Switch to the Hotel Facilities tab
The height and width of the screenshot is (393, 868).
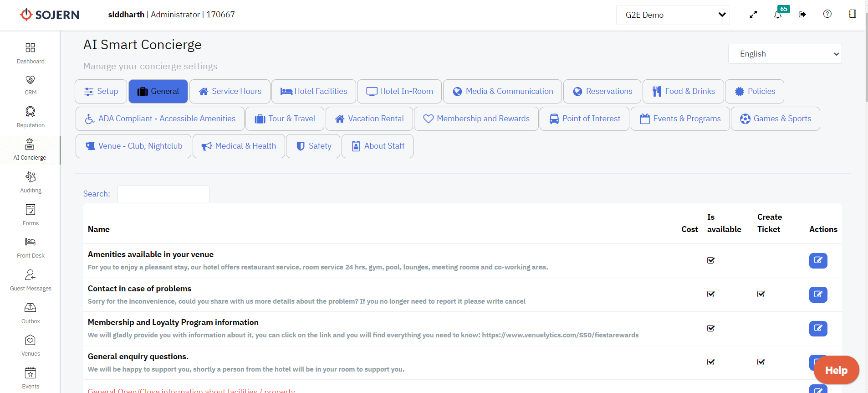(314, 91)
